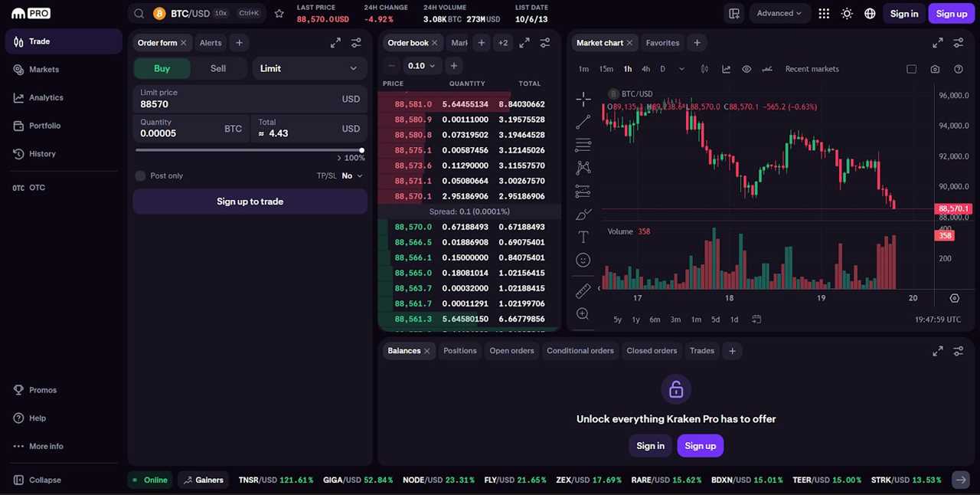Take a chart snapshot with the camera icon
The height and width of the screenshot is (495, 980).
tap(935, 69)
